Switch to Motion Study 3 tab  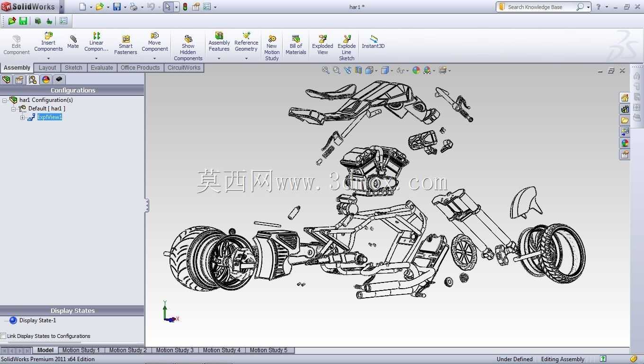click(175, 350)
